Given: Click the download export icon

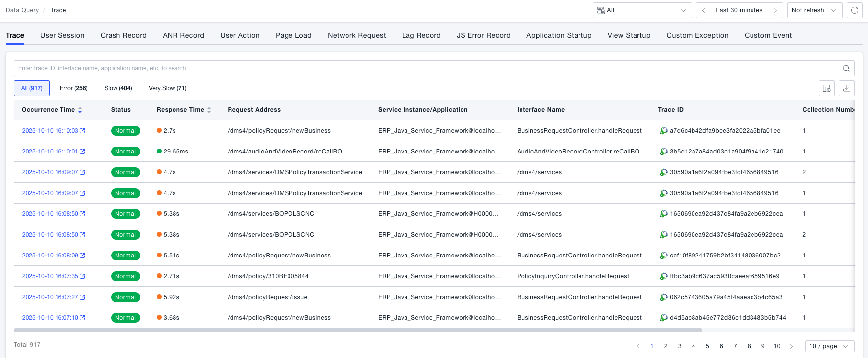Looking at the screenshot, I should [847, 88].
